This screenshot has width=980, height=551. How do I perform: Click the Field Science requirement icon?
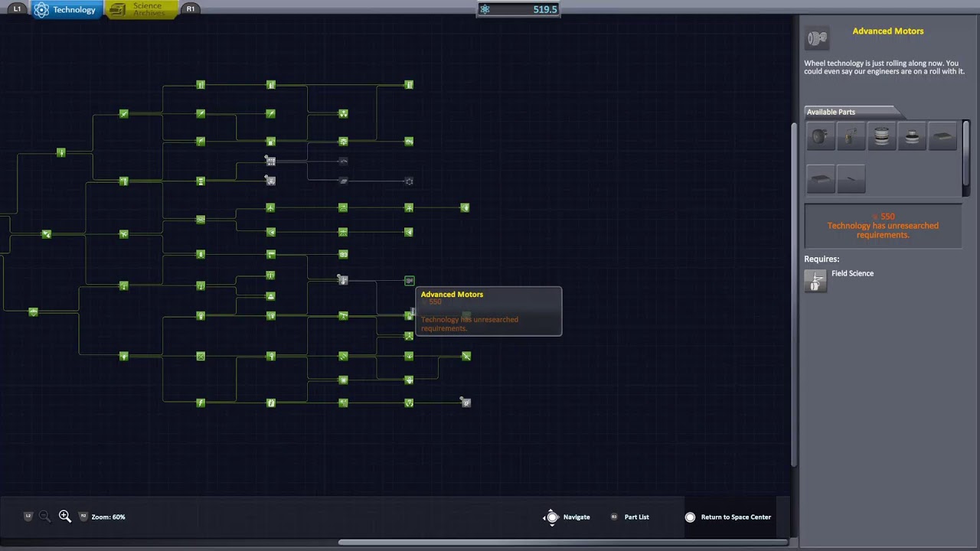[x=815, y=281]
